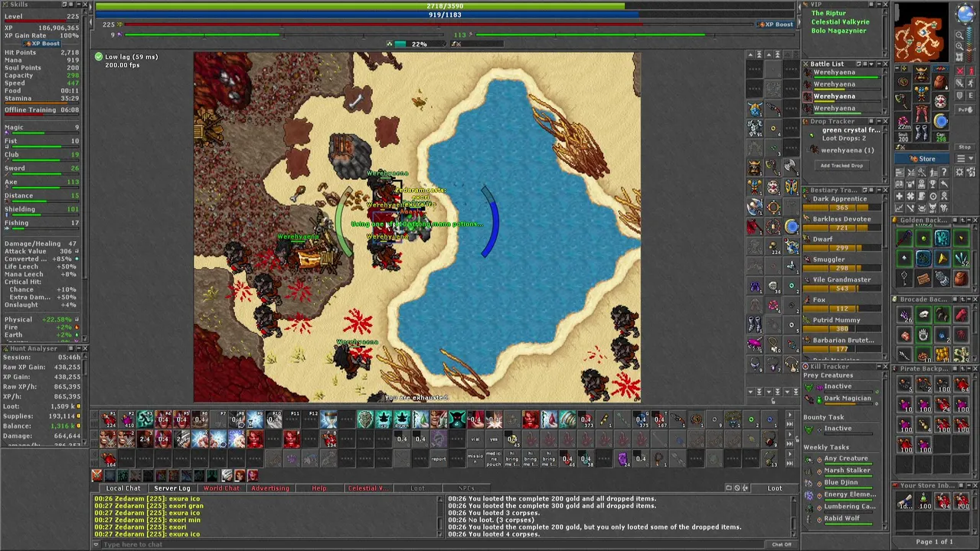Click Add Tracked Drop button
The image size is (980, 551).
coord(841,165)
